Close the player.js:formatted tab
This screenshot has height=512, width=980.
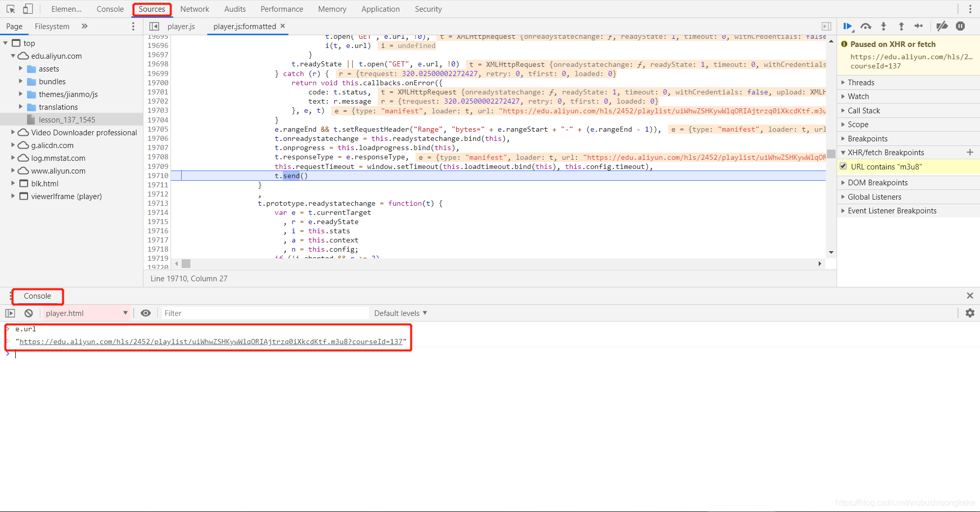tap(283, 26)
